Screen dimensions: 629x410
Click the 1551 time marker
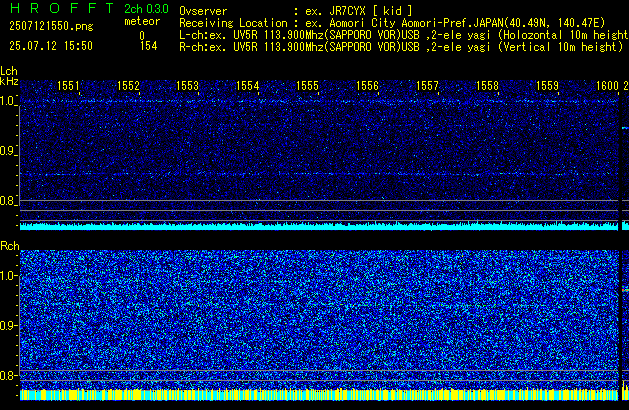(68, 86)
